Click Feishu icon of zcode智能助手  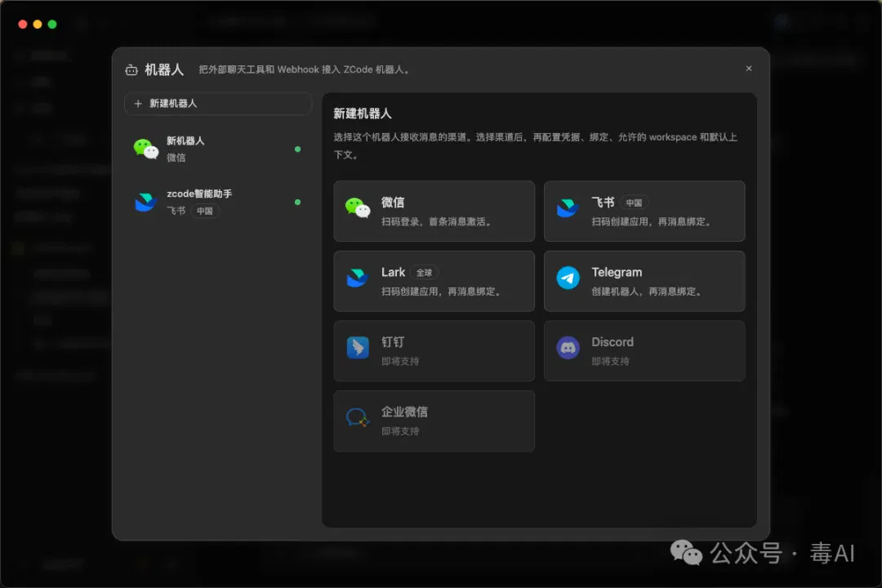(145, 202)
